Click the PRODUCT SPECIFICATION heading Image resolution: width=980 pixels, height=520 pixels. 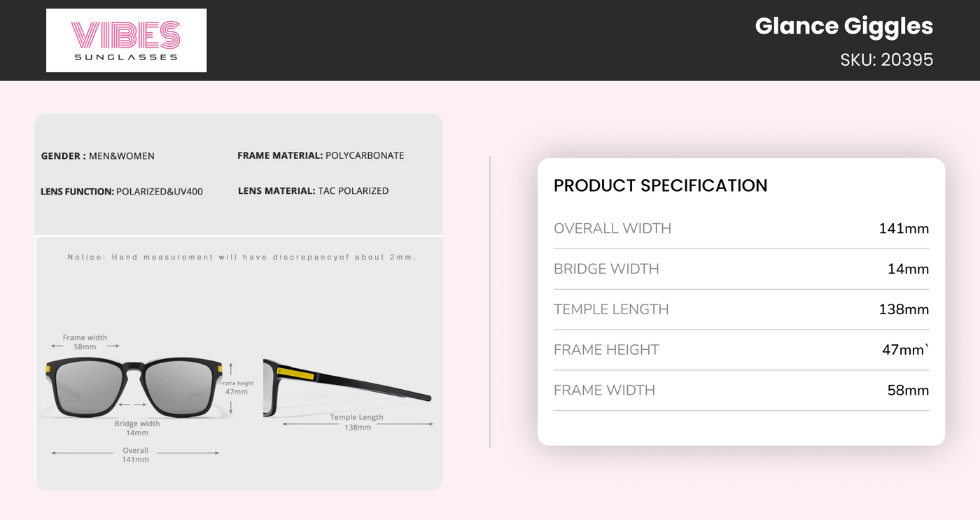pos(660,185)
